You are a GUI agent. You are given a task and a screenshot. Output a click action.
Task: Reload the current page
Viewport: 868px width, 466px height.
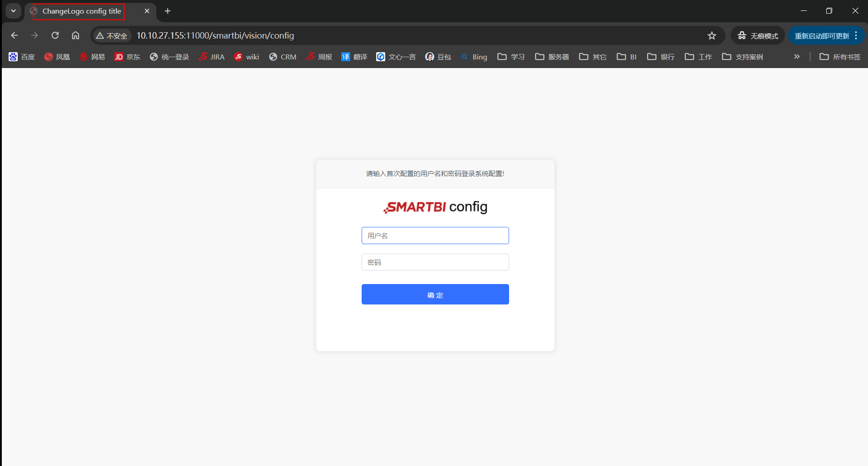click(x=55, y=35)
